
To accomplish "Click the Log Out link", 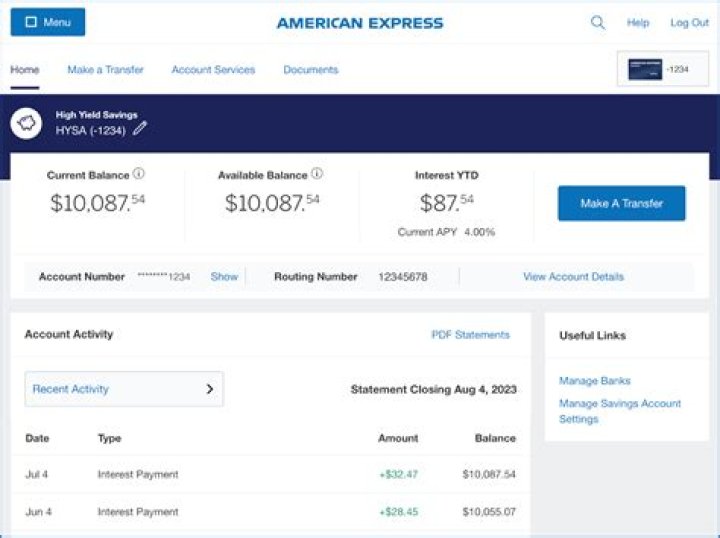I will pos(689,23).
